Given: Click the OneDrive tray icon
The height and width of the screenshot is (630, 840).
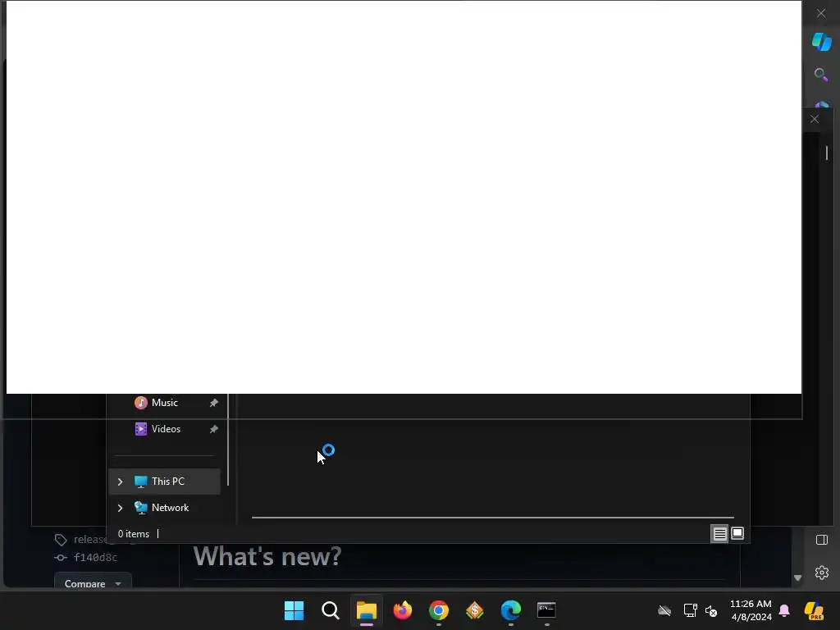Looking at the screenshot, I should 664,610.
